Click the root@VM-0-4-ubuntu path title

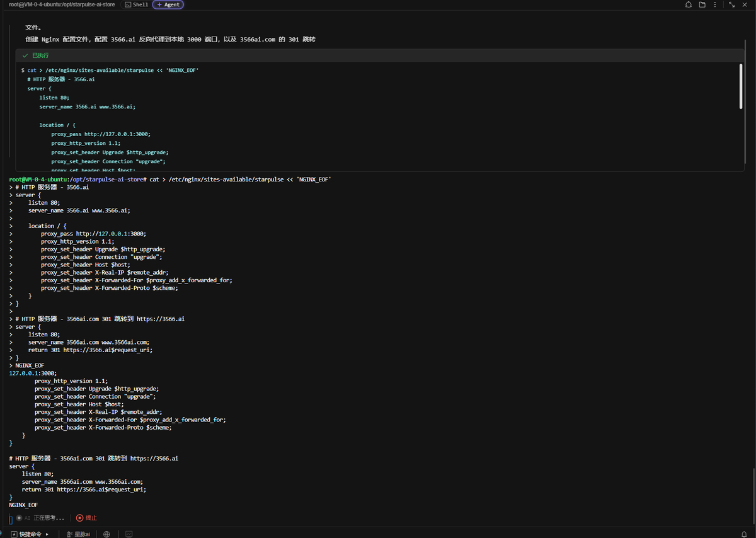tap(62, 4)
